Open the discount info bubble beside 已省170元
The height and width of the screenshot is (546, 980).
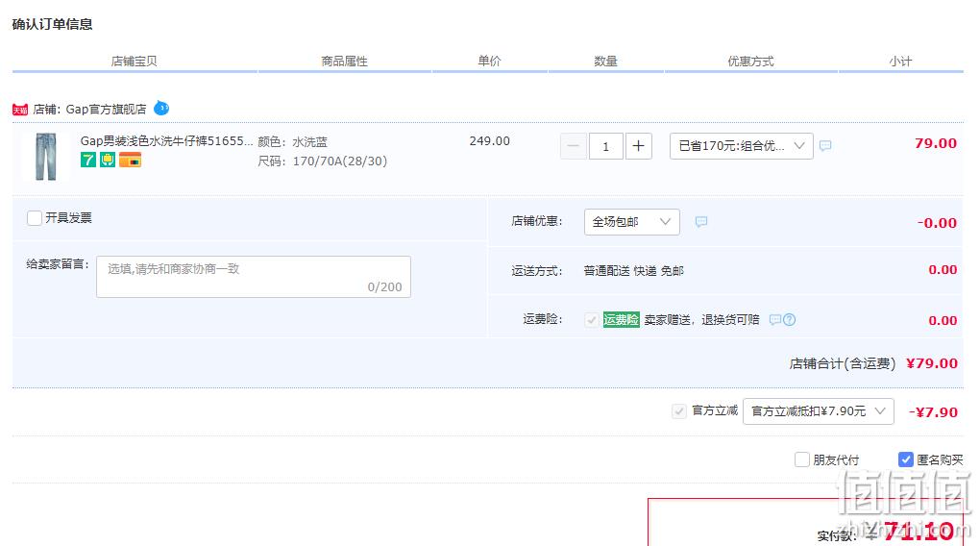click(825, 146)
